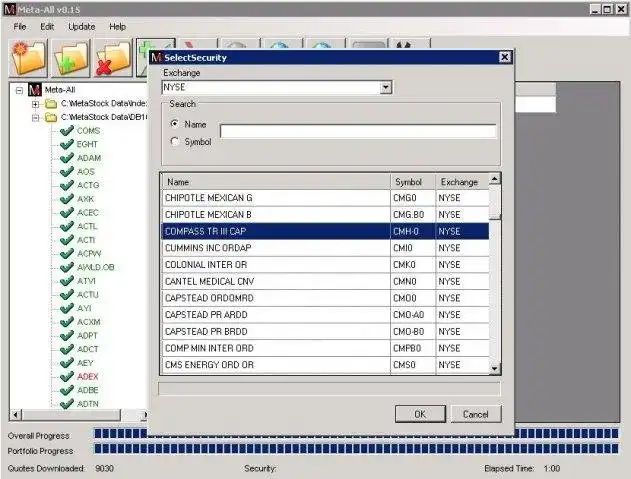
Task: Click the search text input field
Action: tap(359, 131)
